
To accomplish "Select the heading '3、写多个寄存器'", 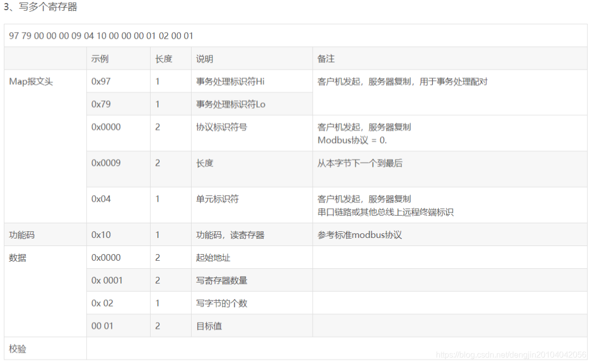I will (41, 7).
